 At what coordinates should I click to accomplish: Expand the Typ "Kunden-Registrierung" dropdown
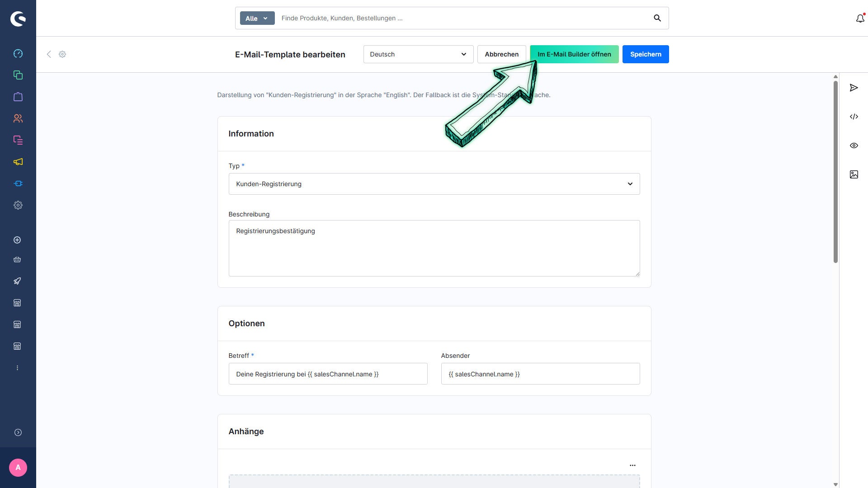pyautogui.click(x=434, y=184)
